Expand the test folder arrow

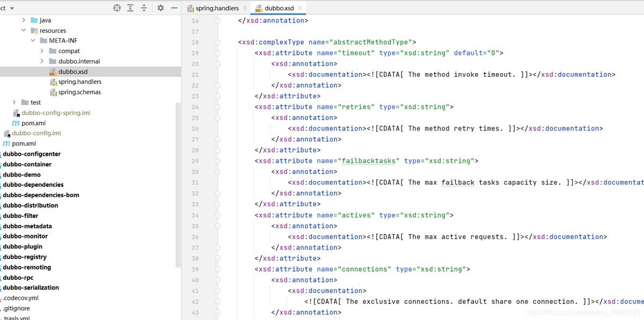14,102
